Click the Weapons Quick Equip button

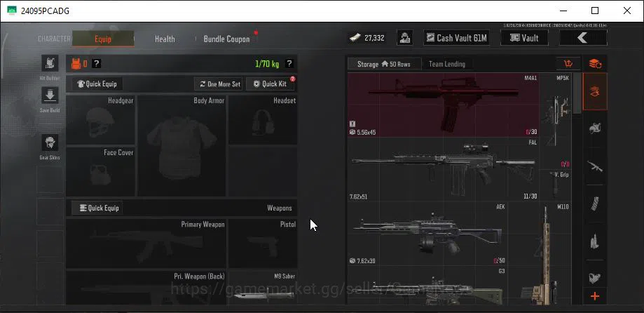pos(97,208)
